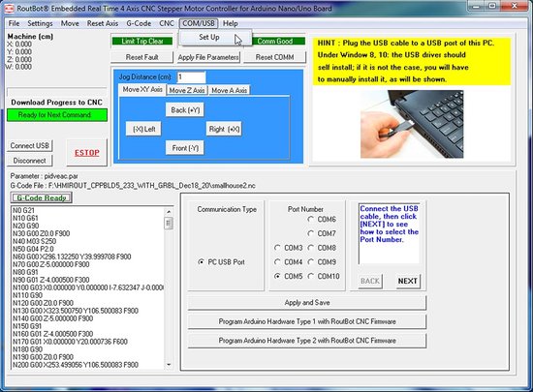Open the File menu
The image size is (533, 392).
14,23
